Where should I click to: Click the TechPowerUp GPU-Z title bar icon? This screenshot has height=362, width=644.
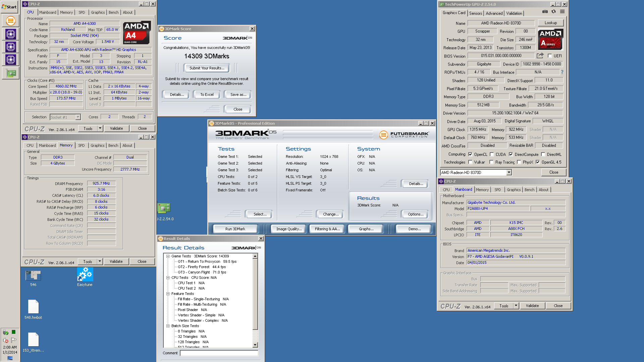pos(442,4)
